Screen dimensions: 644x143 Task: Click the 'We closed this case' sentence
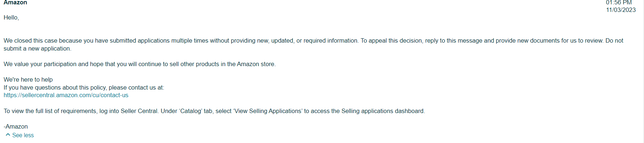coord(181,41)
